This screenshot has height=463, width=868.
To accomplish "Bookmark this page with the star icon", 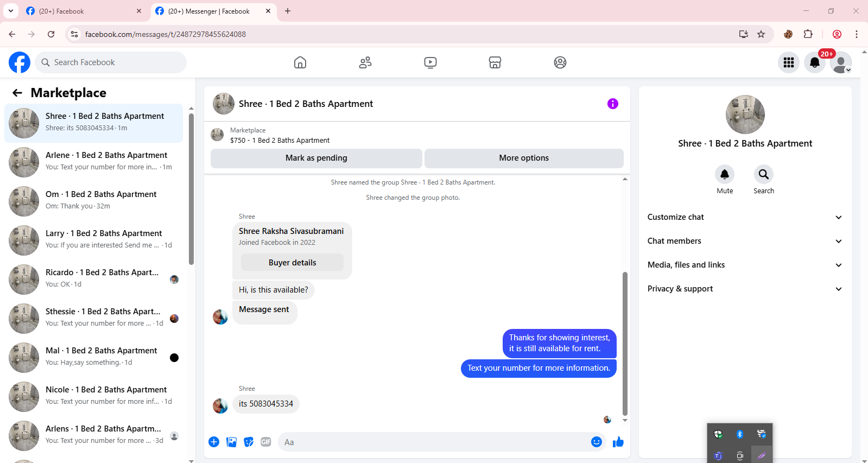I will coord(761,34).
